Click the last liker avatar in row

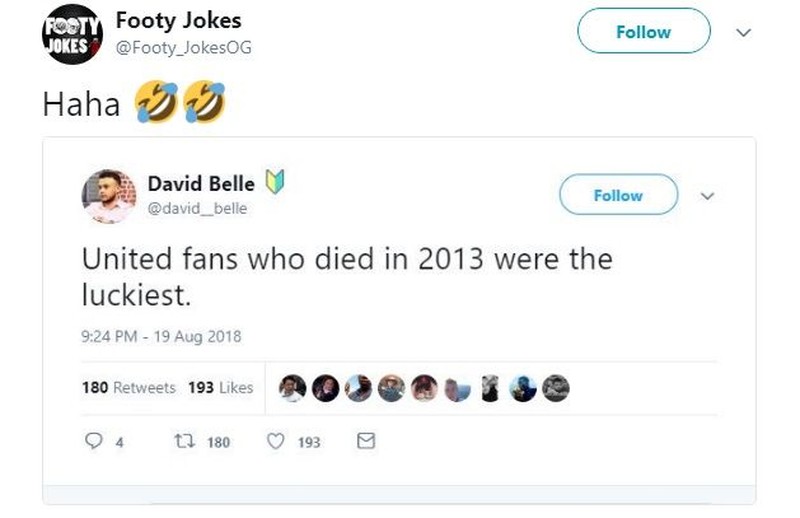pos(557,389)
